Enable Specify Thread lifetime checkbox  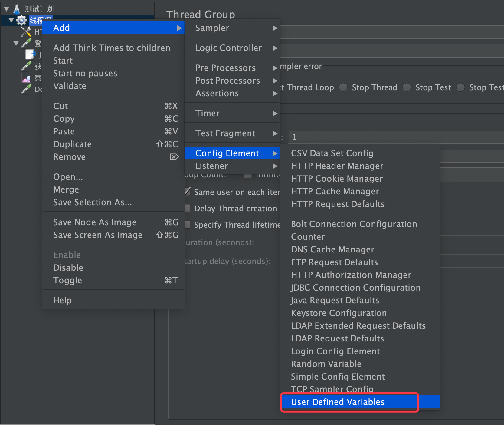pyautogui.click(x=187, y=225)
